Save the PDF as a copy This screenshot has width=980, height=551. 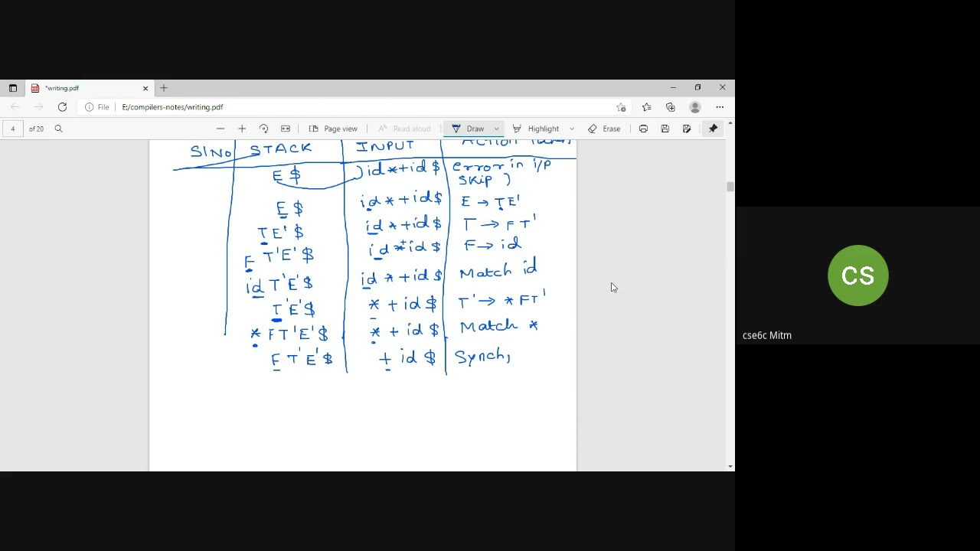687,129
